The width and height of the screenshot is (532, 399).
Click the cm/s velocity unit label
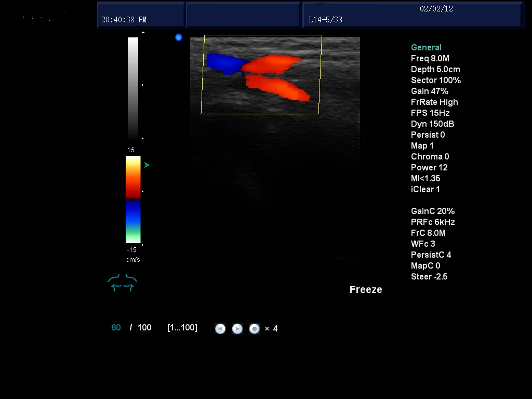133,260
